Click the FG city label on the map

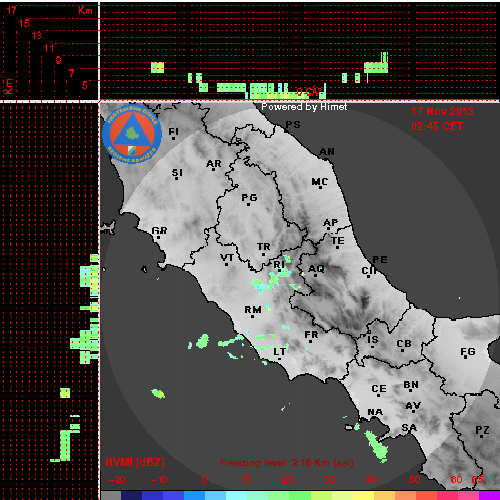pos(468,351)
